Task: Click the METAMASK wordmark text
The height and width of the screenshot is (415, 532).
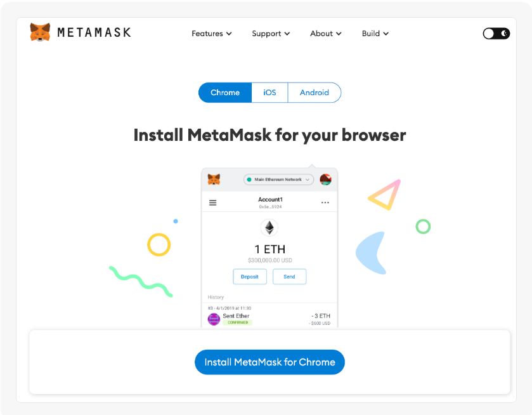Action: click(94, 32)
